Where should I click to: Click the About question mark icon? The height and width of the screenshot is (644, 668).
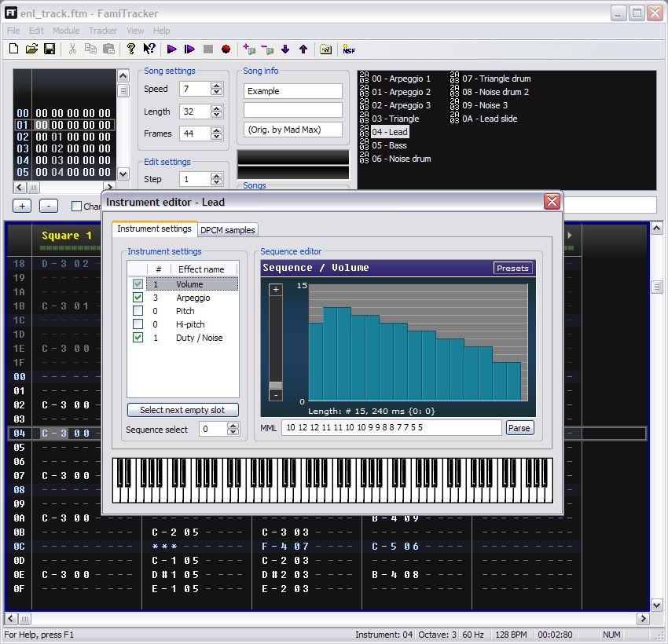(131, 49)
